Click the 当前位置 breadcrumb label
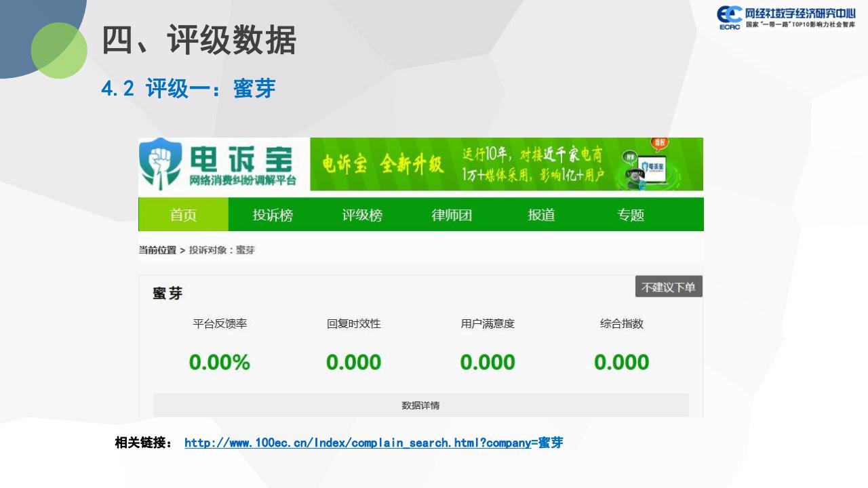Viewport: 868px width, 488px height. 157,250
